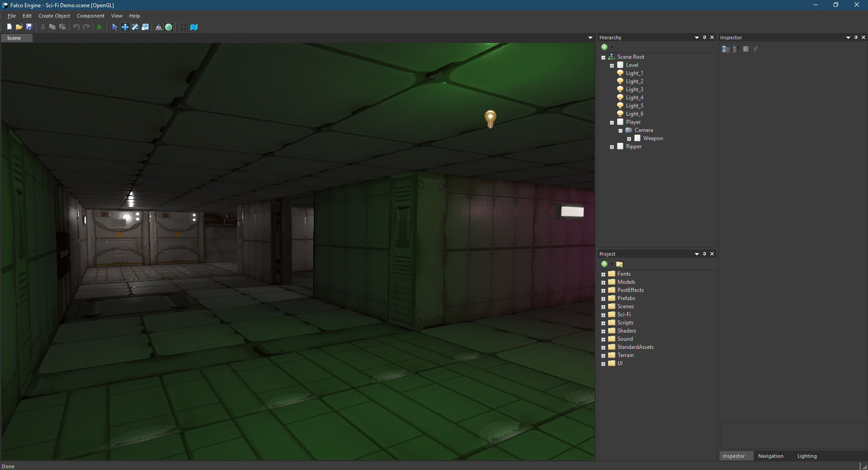Open the Create Object menu via green plus in Hierarchy
This screenshot has width=868, height=470.
pyautogui.click(x=605, y=47)
